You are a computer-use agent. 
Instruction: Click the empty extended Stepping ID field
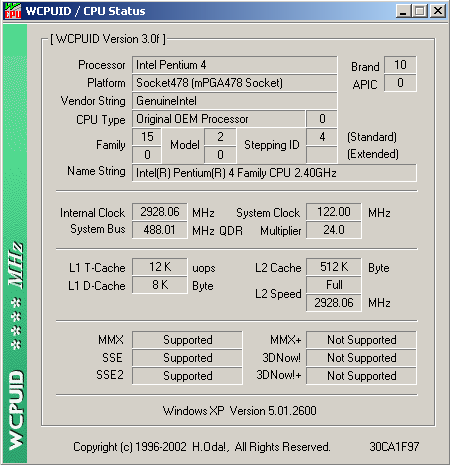click(x=322, y=155)
